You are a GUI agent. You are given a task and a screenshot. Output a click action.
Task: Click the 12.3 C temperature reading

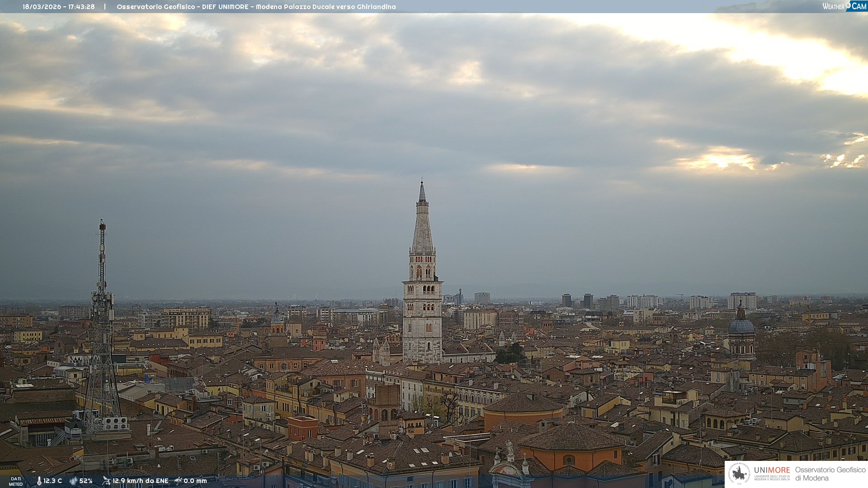coord(52,481)
